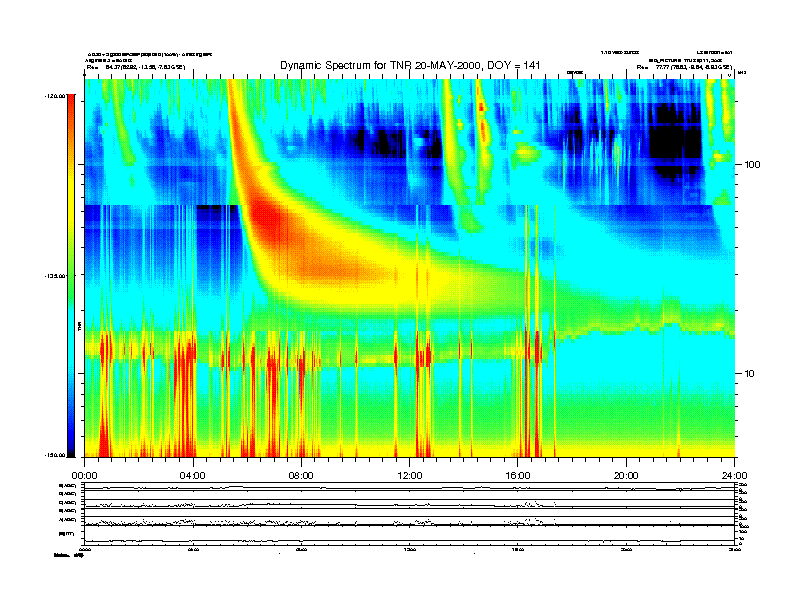Click the 00:00 time axis label
The height and width of the screenshot is (612, 792).
84,476
